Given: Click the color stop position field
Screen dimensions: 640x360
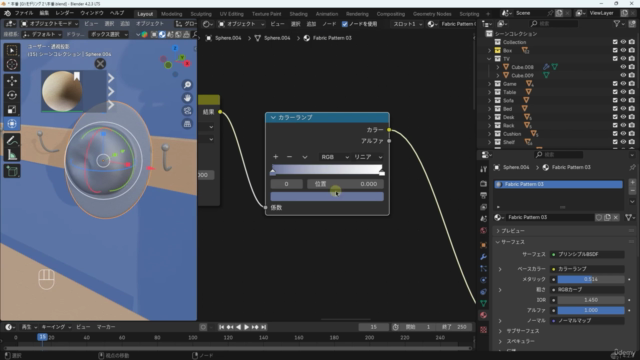Looking at the screenshot, I should pos(345,184).
